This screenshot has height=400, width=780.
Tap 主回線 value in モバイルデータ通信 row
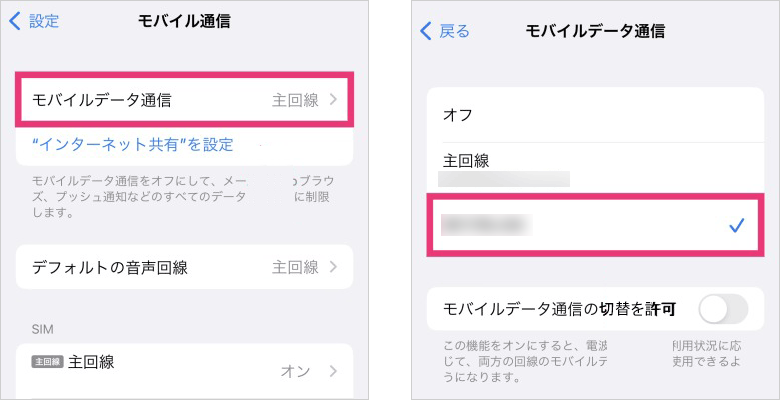[x=295, y=100]
